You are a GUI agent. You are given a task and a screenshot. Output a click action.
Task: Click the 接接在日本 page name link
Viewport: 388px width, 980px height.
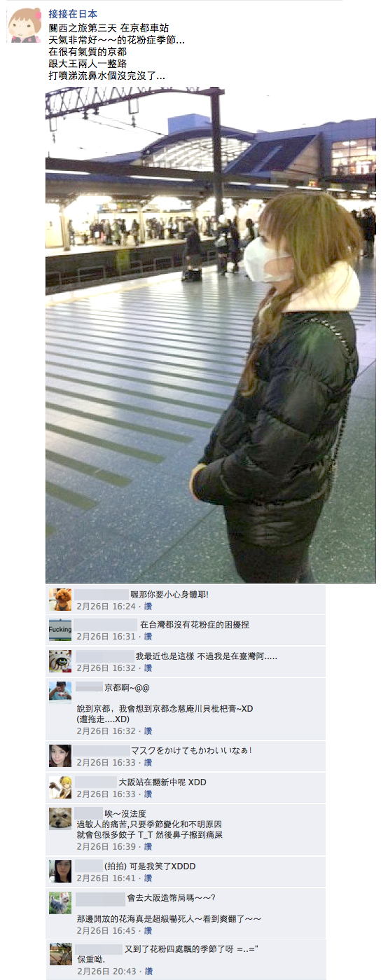(x=73, y=14)
